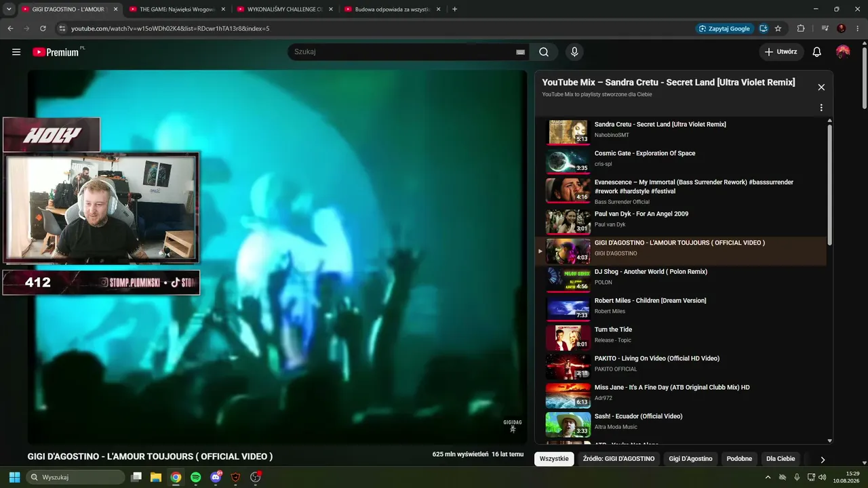868x488 pixels.
Task: Click the Zapytaj Google button
Action: point(725,28)
